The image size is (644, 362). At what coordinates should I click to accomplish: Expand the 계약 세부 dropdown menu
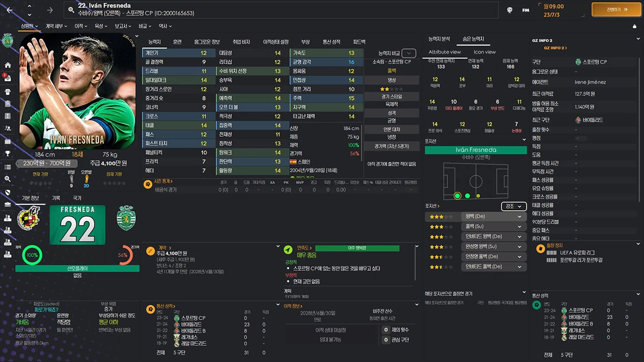click(x=57, y=26)
